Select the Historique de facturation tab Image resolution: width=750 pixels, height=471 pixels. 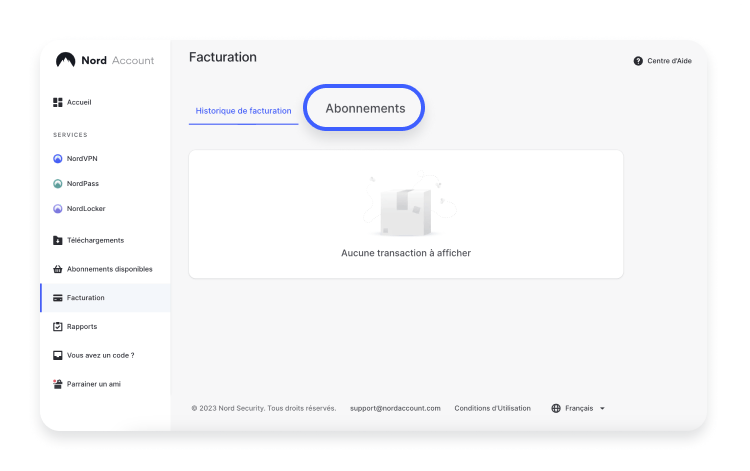pyautogui.click(x=243, y=110)
